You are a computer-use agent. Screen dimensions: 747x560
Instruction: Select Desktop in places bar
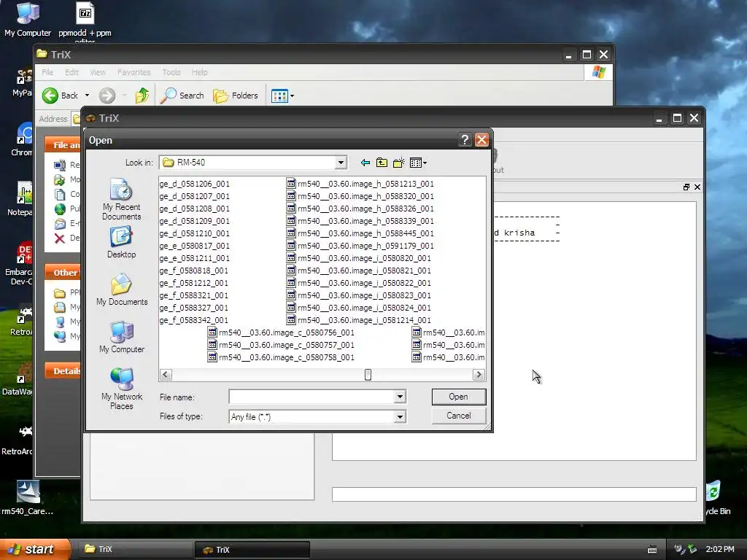pos(122,242)
